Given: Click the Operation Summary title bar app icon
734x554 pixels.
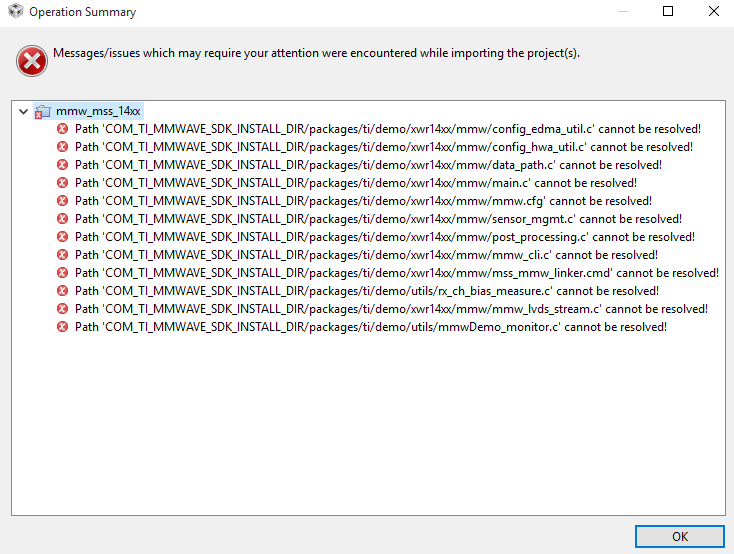Looking at the screenshot, I should (15, 12).
